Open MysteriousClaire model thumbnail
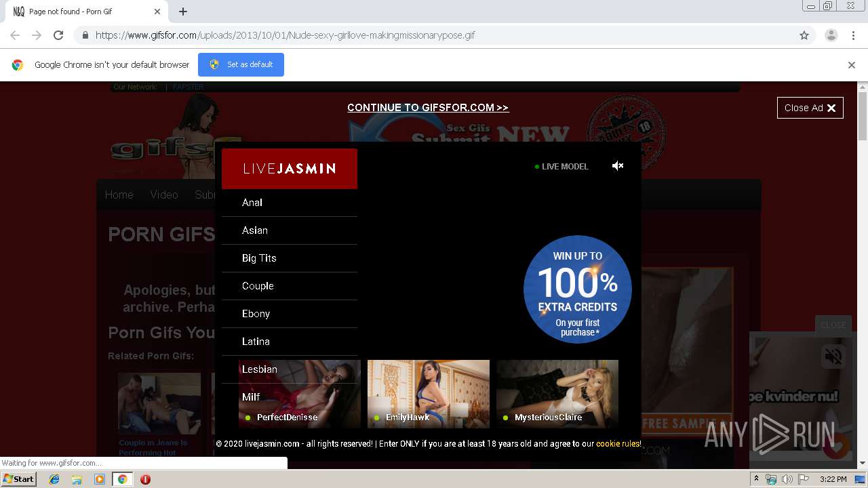The height and width of the screenshot is (488, 868). [557, 394]
